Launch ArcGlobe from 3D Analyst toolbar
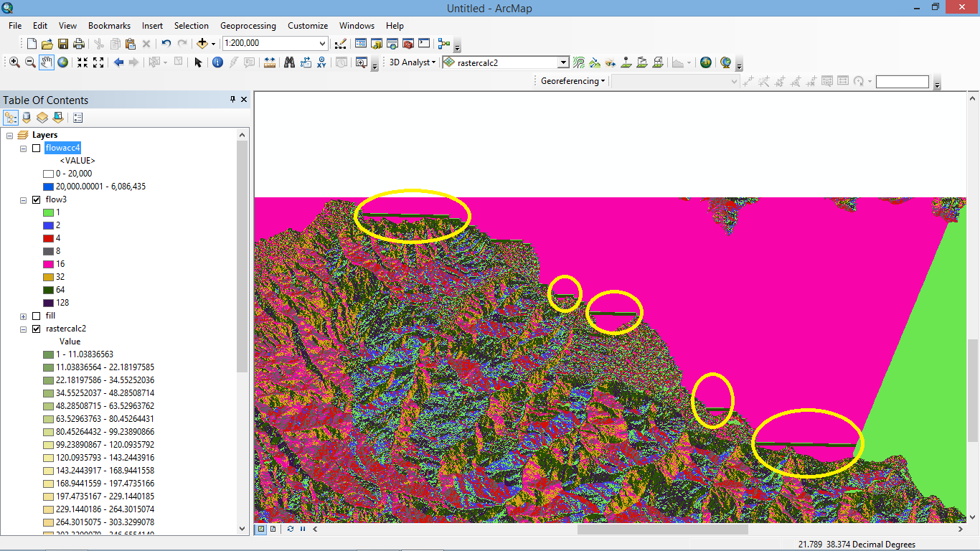 (726, 62)
